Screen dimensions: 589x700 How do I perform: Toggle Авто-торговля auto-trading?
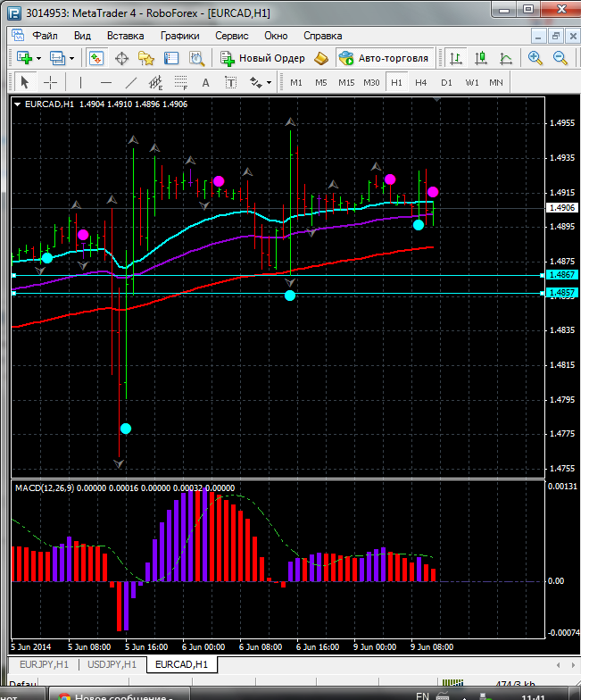click(385, 58)
